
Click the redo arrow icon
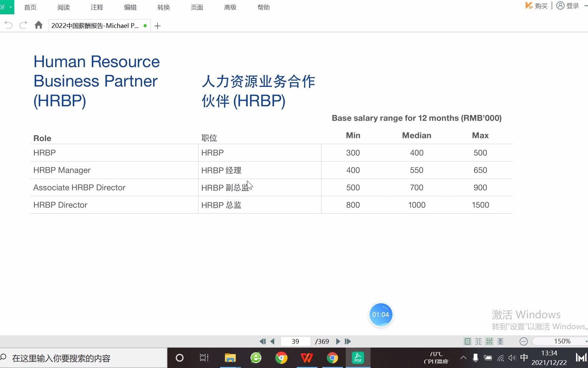click(23, 25)
